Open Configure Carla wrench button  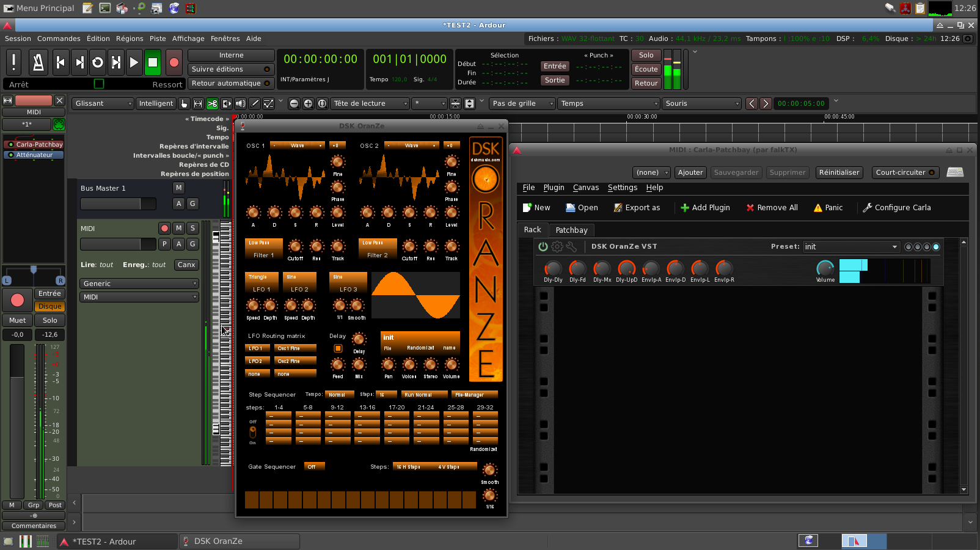(896, 208)
